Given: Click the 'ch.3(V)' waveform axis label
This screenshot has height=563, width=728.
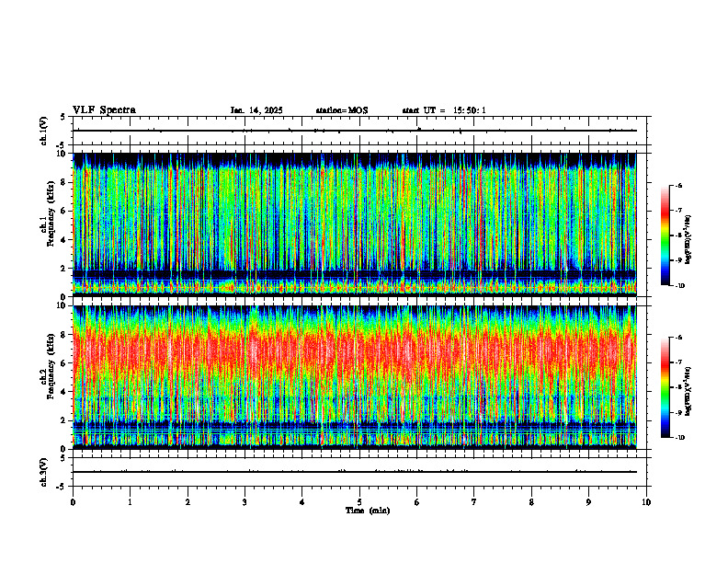Looking at the screenshot, I should click(x=43, y=472).
